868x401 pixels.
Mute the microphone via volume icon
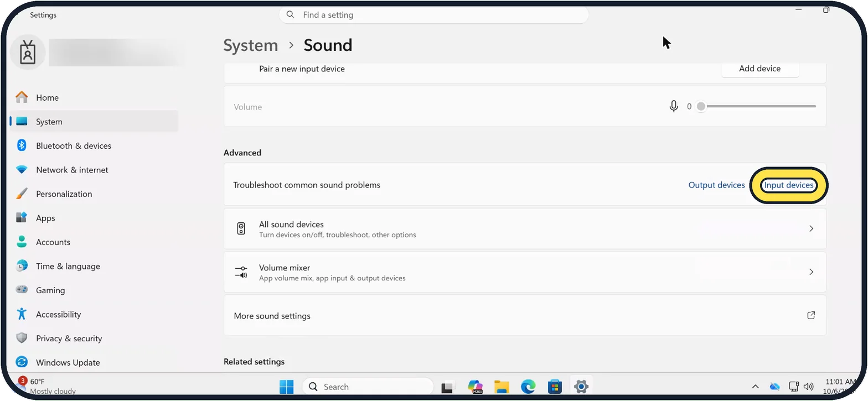(674, 106)
